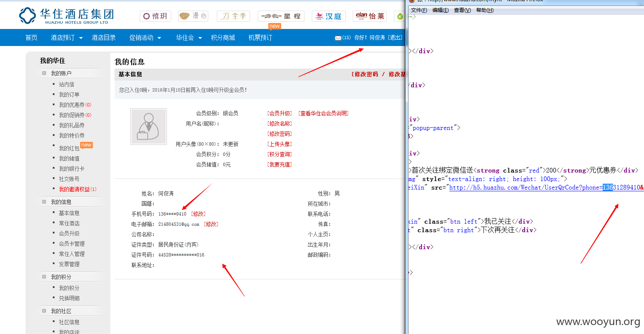Open 查看华住会会员说明 link
644x334 pixels.
pos(323,113)
